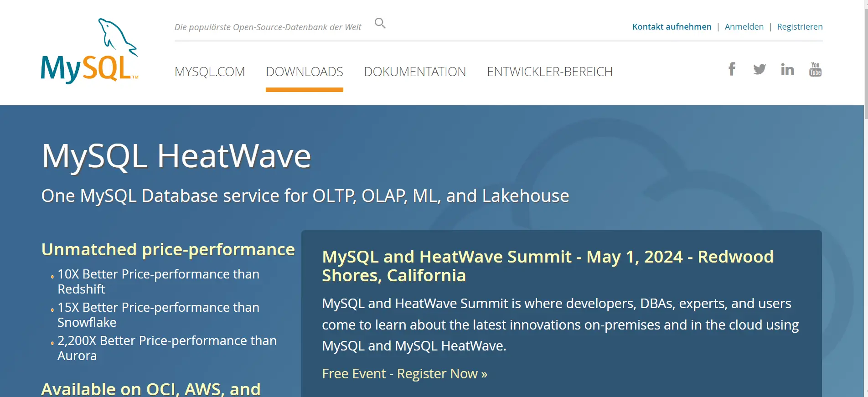This screenshot has height=397, width=868.
Task: Go to the MYSQL.COM tab
Action: (210, 72)
